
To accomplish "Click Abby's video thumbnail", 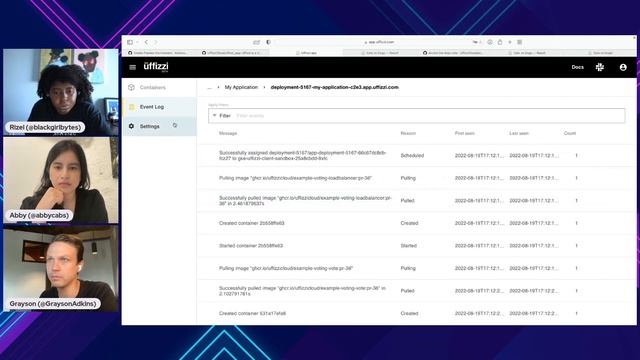I will click(61, 180).
